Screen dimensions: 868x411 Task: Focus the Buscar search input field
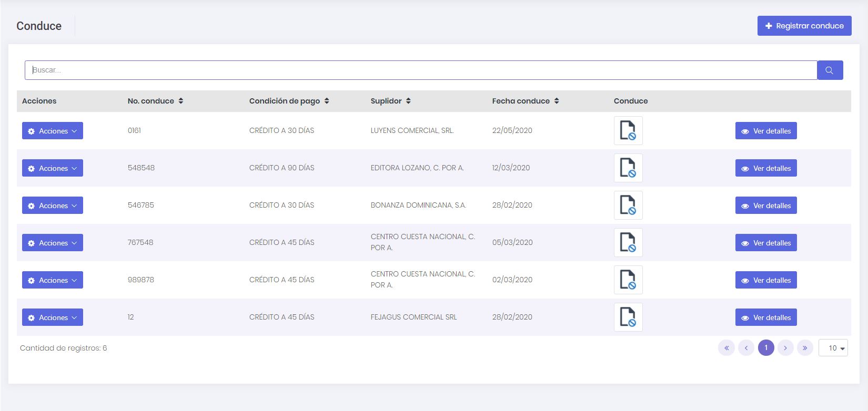(x=421, y=70)
